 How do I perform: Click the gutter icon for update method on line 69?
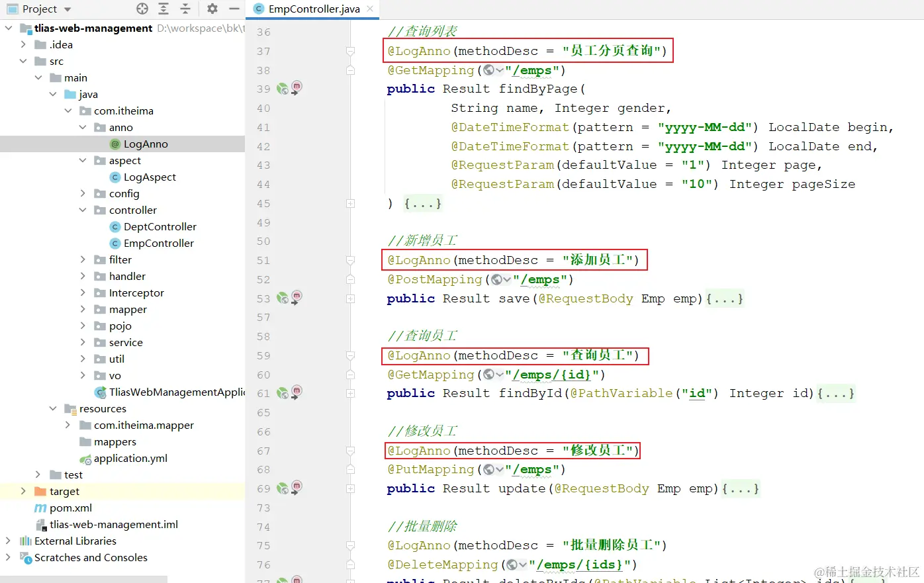pos(283,488)
